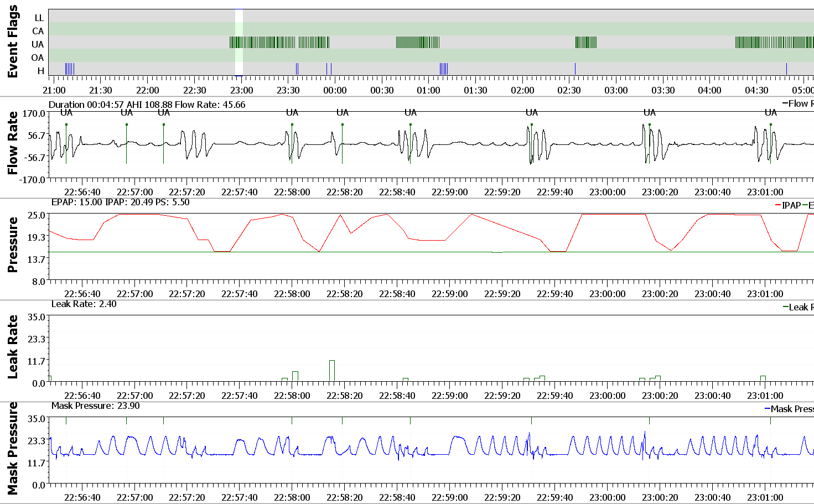The height and width of the screenshot is (504, 814).
Task: Click the tallest leak bar near 22:58:15
Action: [x=332, y=371]
